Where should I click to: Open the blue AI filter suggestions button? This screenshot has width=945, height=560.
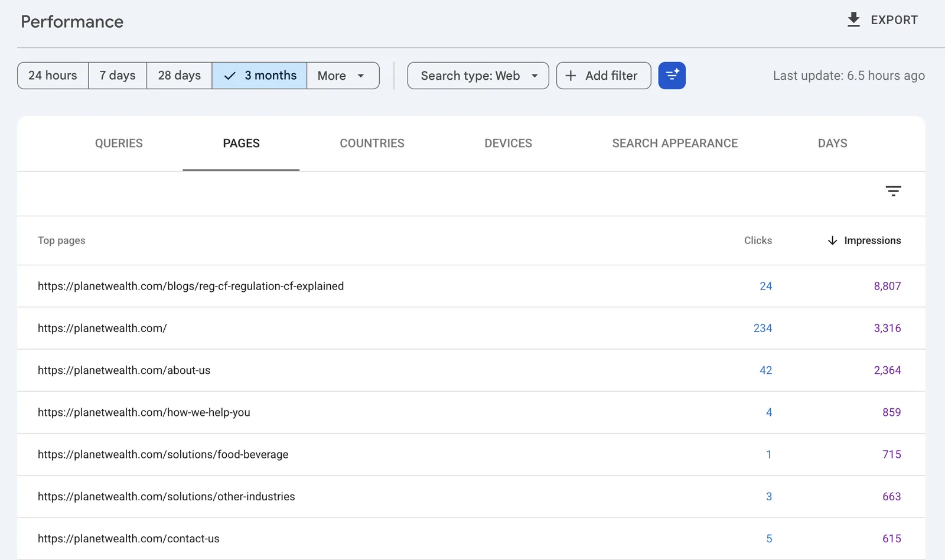pyautogui.click(x=672, y=76)
